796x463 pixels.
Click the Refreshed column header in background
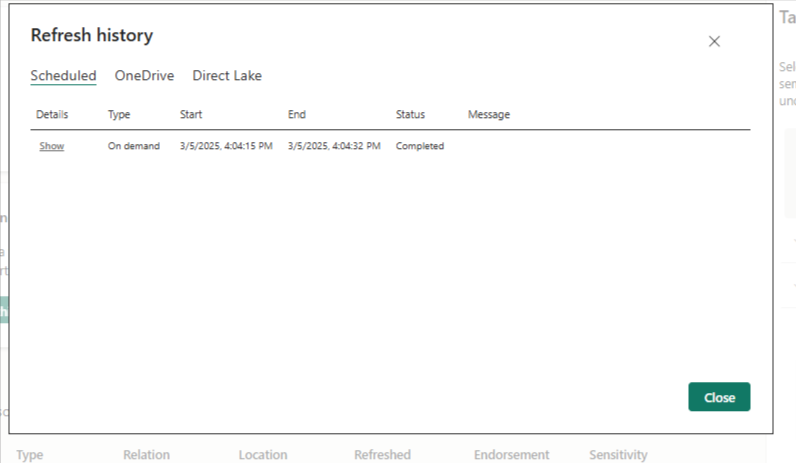pyautogui.click(x=382, y=455)
